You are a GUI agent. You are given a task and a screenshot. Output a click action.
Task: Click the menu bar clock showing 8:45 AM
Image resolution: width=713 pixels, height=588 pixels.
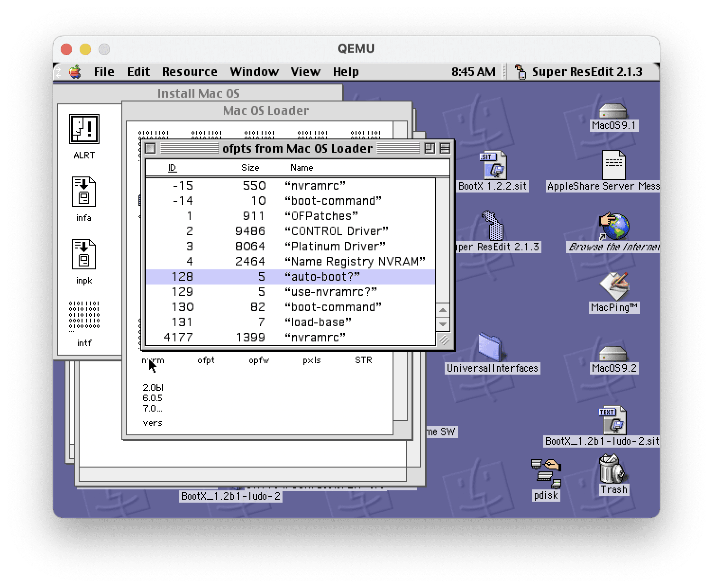pyautogui.click(x=473, y=72)
